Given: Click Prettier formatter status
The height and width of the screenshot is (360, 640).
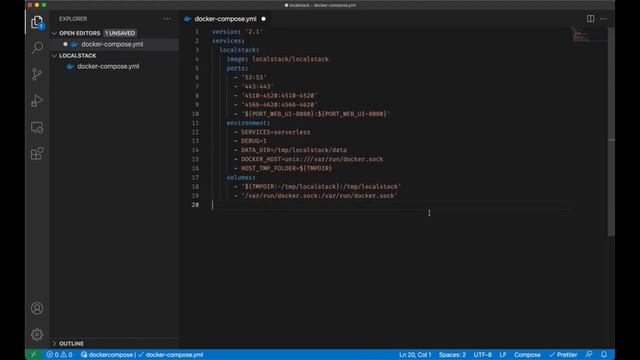Looking at the screenshot, I should pyautogui.click(x=563, y=355).
